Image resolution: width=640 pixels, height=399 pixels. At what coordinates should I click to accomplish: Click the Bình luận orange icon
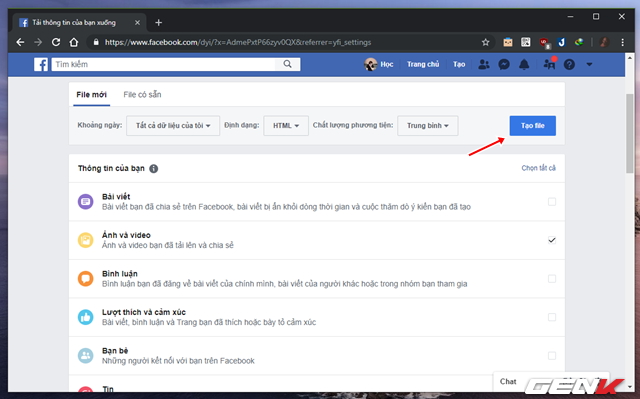(x=85, y=279)
